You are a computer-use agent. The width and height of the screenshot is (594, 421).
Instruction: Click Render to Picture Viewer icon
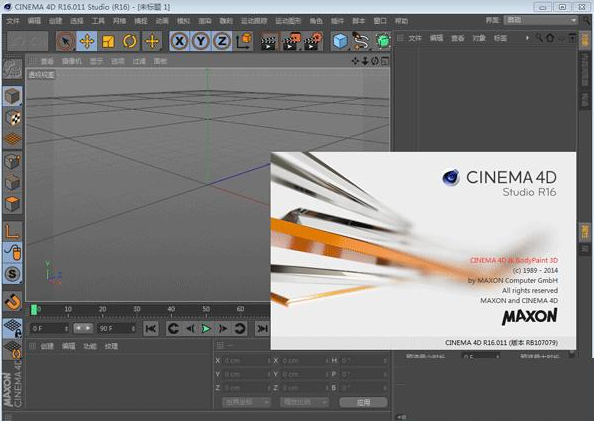coord(291,42)
